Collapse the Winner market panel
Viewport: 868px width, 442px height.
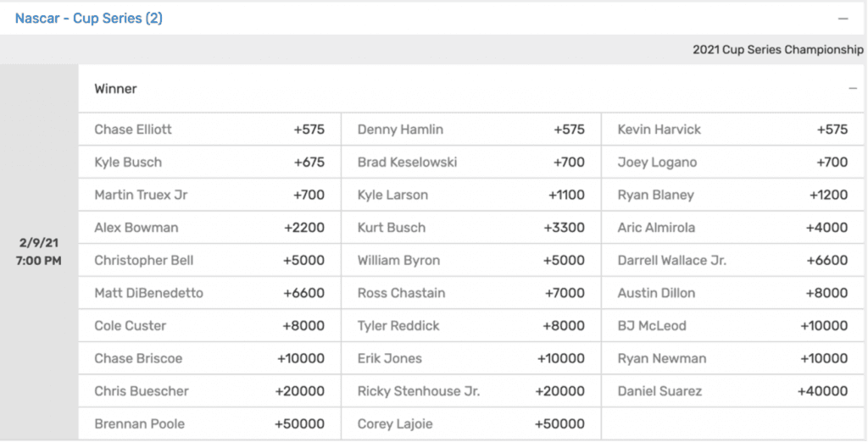pos(853,88)
